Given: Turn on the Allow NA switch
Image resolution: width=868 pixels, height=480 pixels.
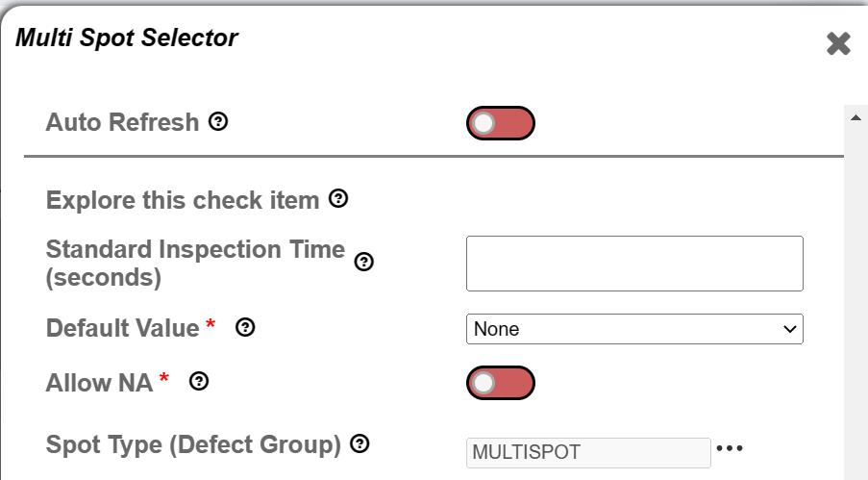Looking at the screenshot, I should coord(501,383).
